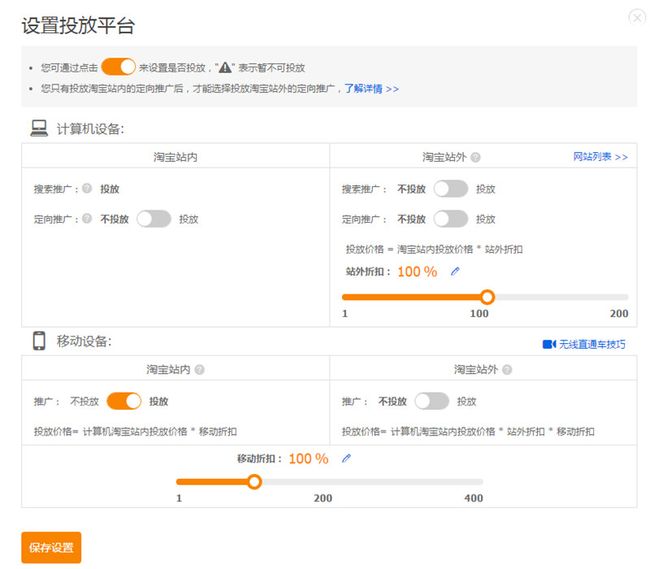
Task: Click 投放价格 = 淘宝站内投放价格 * 站外折扣 formula
Action: [x=434, y=249]
